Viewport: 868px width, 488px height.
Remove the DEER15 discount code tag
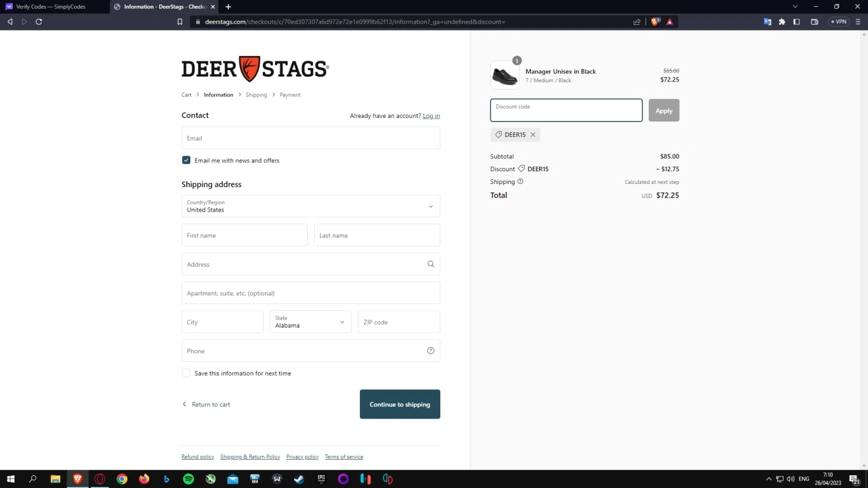coord(533,135)
